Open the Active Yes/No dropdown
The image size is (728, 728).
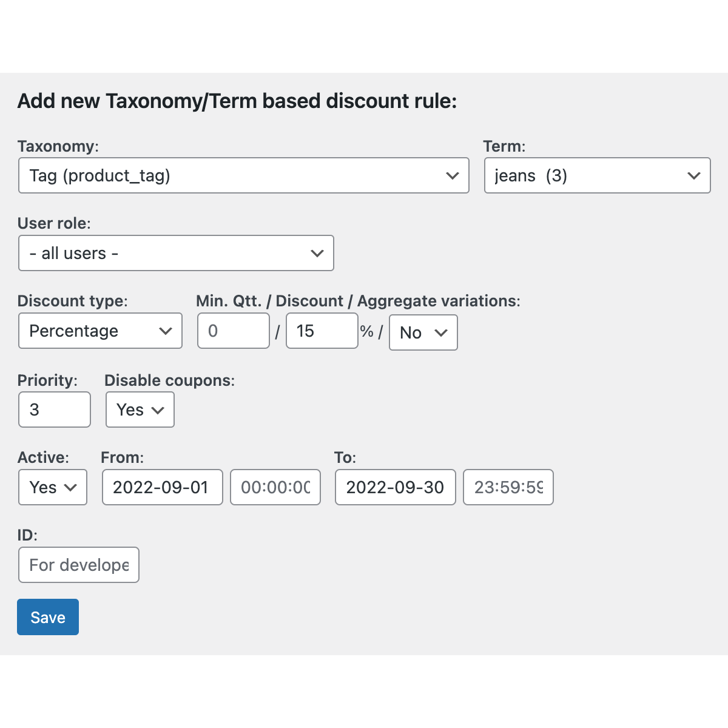pyautogui.click(x=53, y=487)
